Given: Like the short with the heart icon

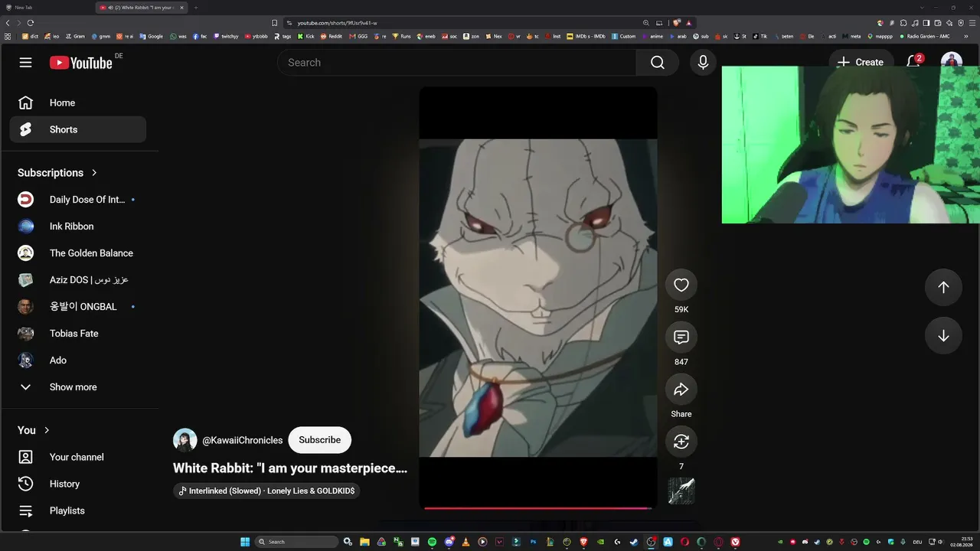Looking at the screenshot, I should pyautogui.click(x=681, y=285).
